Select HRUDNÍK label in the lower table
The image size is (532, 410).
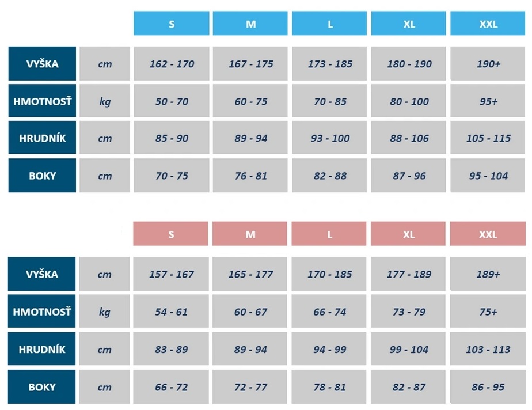pos(42,350)
